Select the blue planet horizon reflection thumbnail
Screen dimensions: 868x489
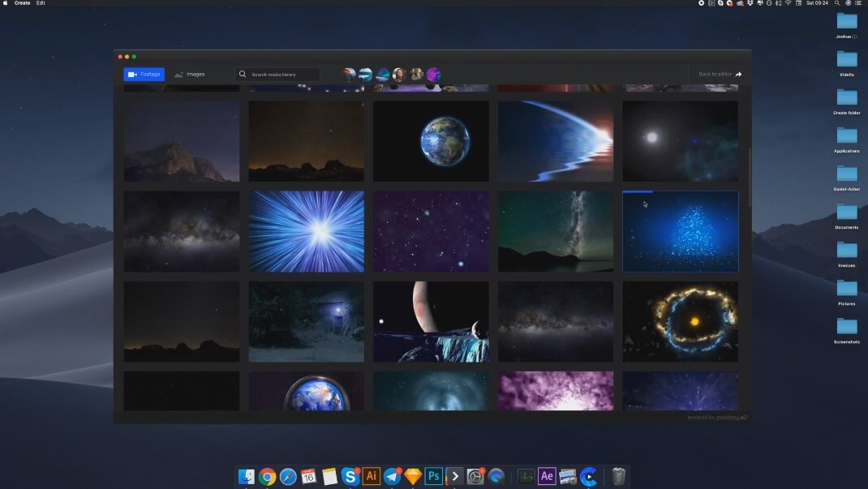tap(556, 141)
